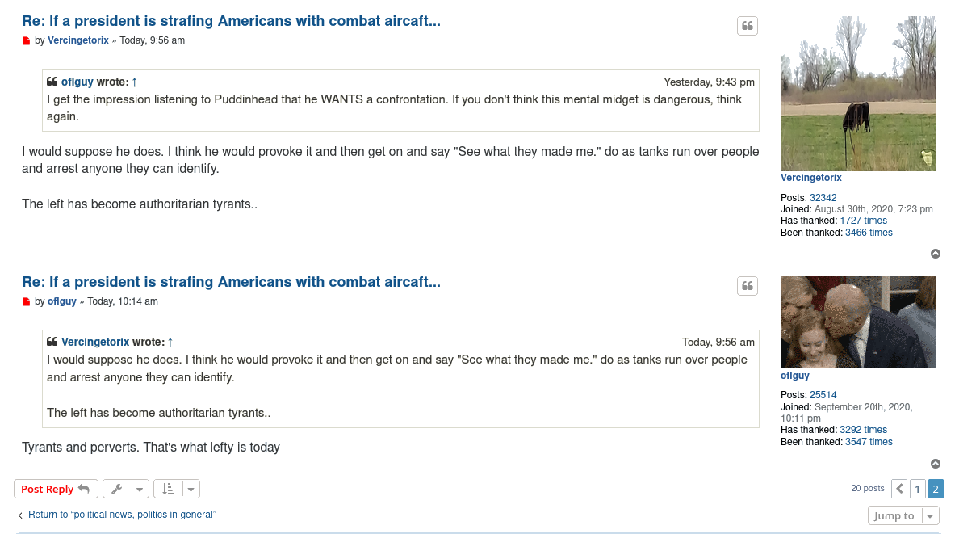This screenshot has height=534, width=980.
Task: Go to page 1 of the topic
Action: click(x=918, y=489)
